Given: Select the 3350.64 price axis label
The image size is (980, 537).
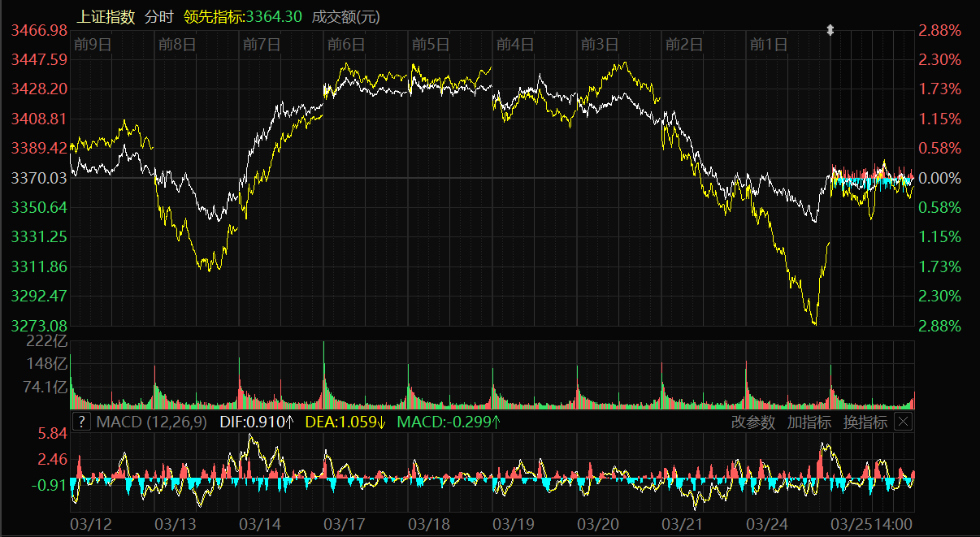Looking at the screenshot, I should click(39, 207).
